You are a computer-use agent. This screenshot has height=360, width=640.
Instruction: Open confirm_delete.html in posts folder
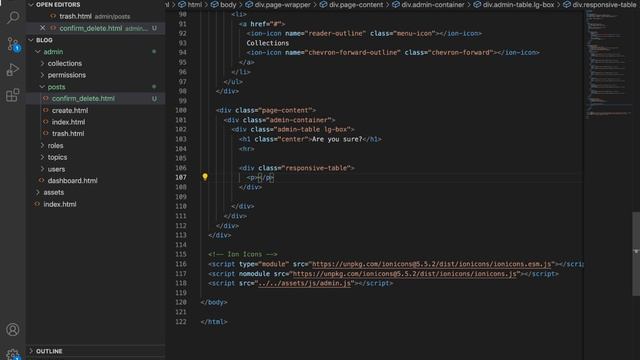coord(83,98)
